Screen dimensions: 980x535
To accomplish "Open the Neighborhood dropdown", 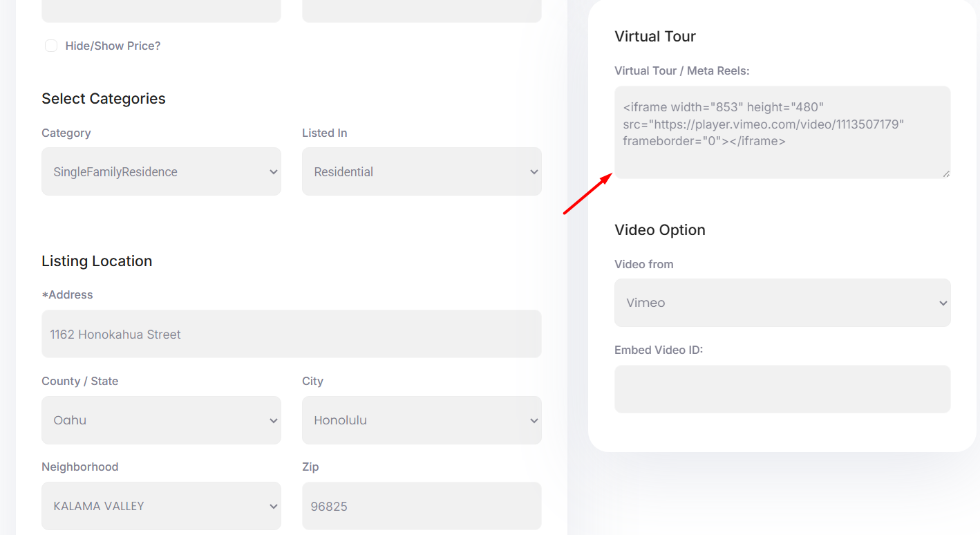I will pyautogui.click(x=161, y=506).
